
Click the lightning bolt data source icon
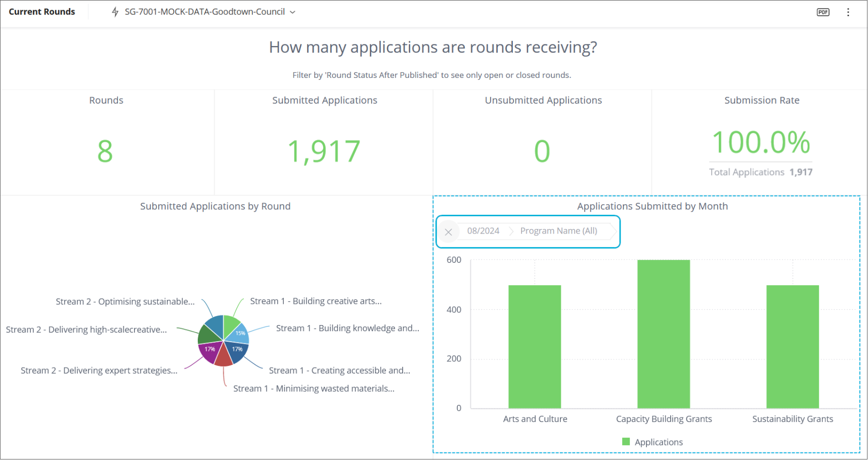(x=115, y=12)
